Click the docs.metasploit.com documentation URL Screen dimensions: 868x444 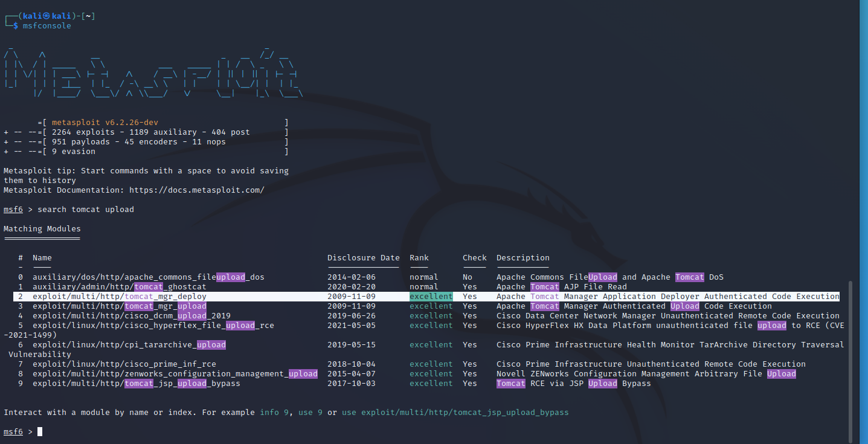pos(197,190)
